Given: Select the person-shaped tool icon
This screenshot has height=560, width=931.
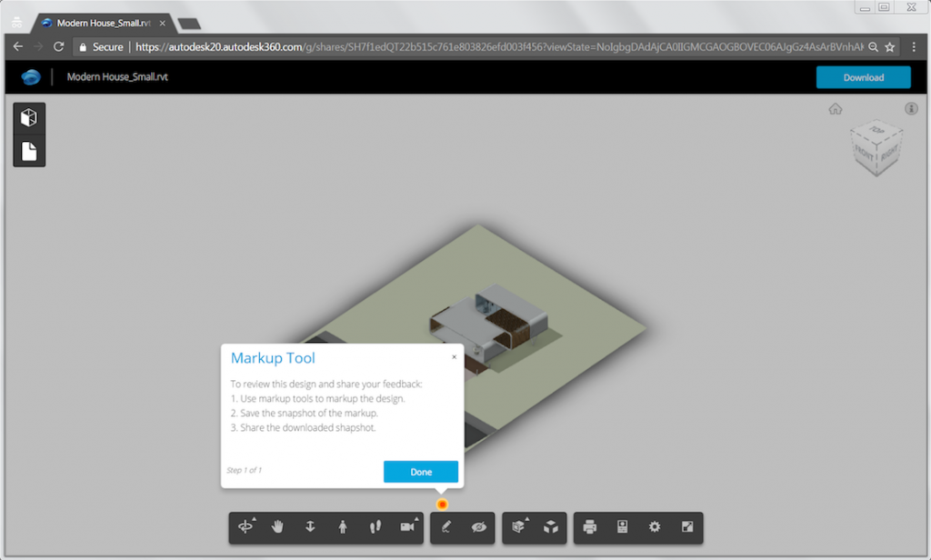Looking at the screenshot, I should click(343, 526).
